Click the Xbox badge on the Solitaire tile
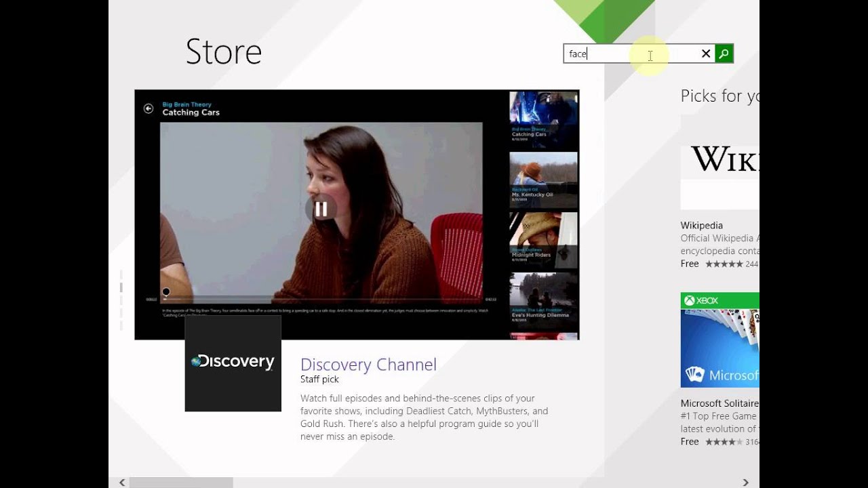 coord(701,300)
